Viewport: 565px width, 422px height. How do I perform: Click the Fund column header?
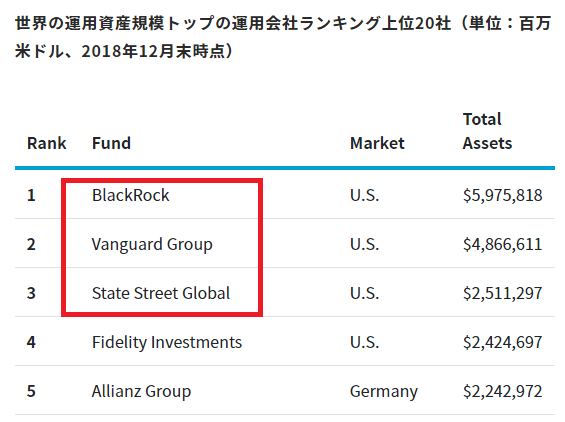[x=111, y=143]
